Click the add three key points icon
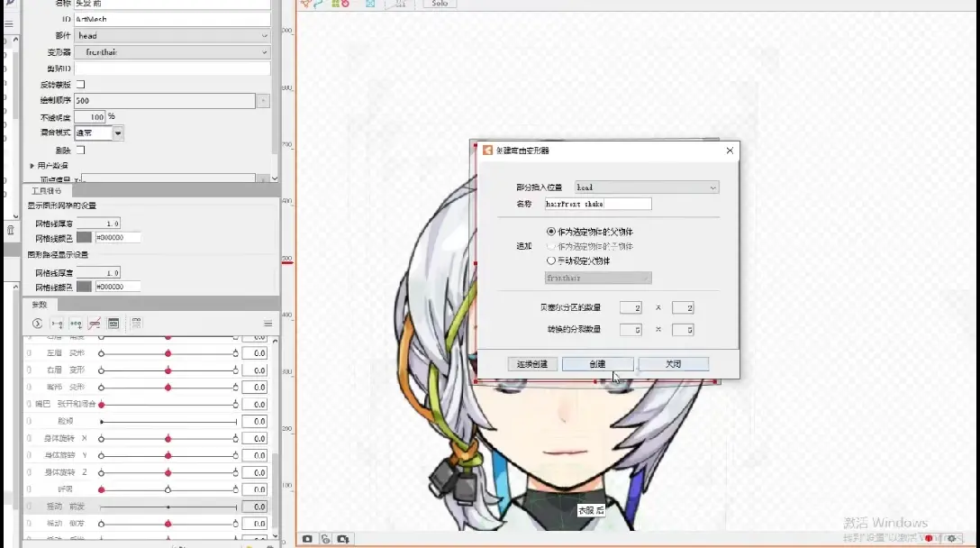980x548 pixels. [x=76, y=324]
